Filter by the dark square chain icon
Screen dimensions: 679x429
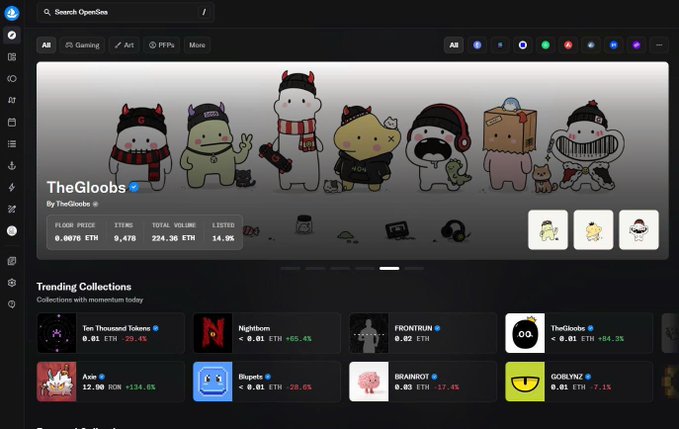pos(500,45)
